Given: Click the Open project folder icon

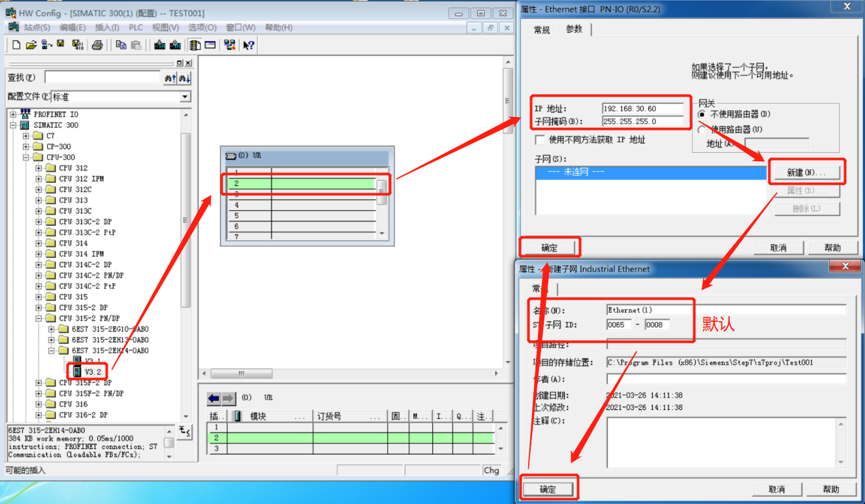Looking at the screenshot, I should pyautogui.click(x=31, y=44).
